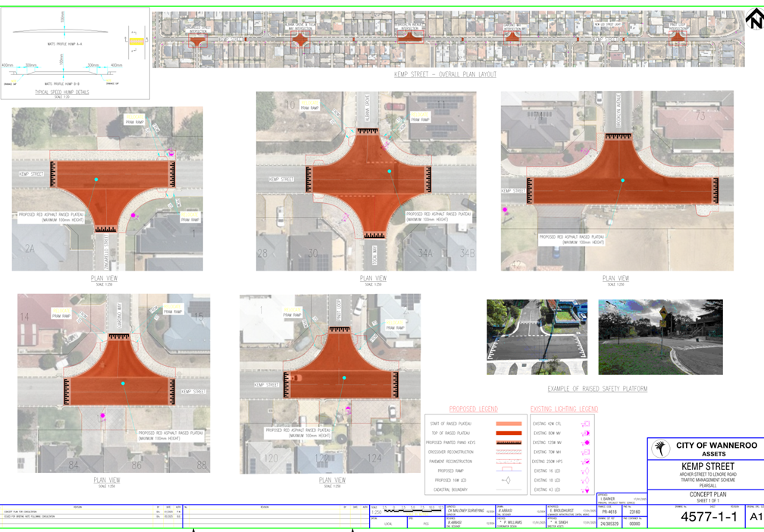This screenshot has width=764, height=532.
Task: Click the A1 sheet size box
Action: (x=755, y=517)
